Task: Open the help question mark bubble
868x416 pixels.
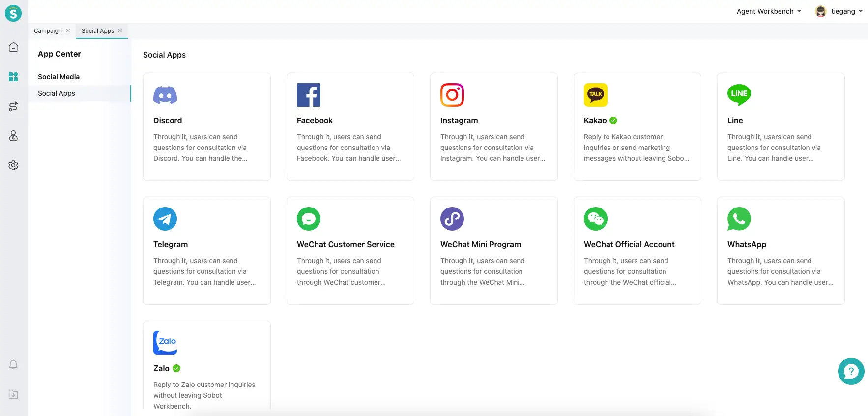Action: click(x=851, y=371)
